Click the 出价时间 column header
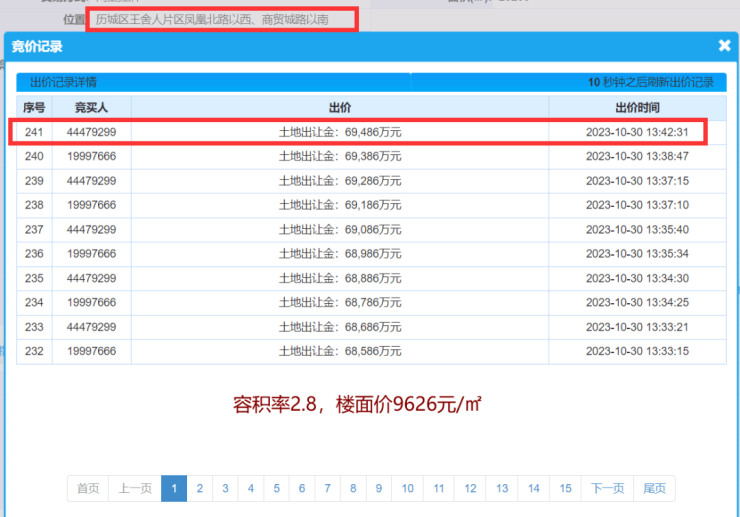740x517 pixels. coord(636,107)
